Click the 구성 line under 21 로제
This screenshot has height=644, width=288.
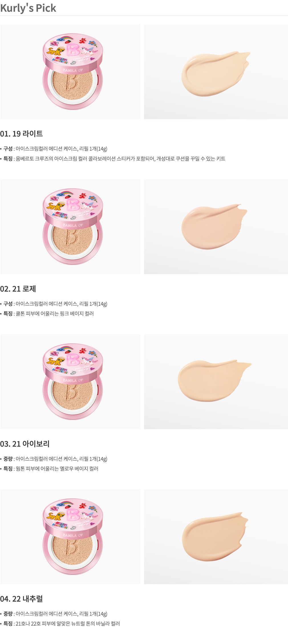[x=54, y=304]
